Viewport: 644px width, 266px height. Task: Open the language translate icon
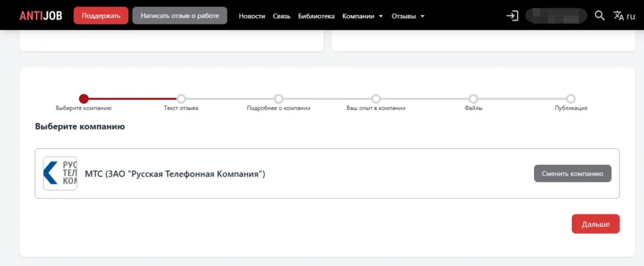pos(619,16)
